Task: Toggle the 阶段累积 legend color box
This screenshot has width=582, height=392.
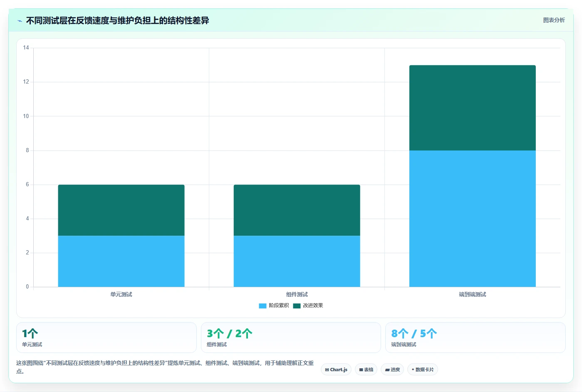Action: (x=263, y=306)
